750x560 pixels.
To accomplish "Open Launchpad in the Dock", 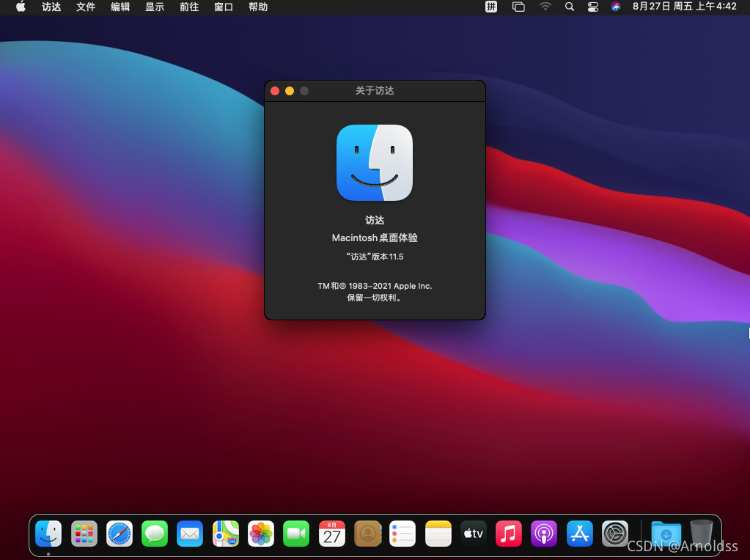I will (84, 533).
